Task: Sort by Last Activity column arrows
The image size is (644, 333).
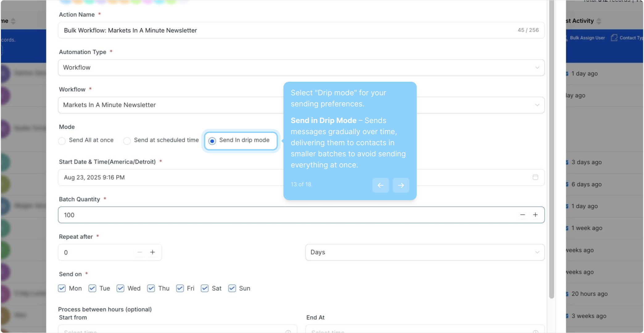Action: click(x=599, y=21)
